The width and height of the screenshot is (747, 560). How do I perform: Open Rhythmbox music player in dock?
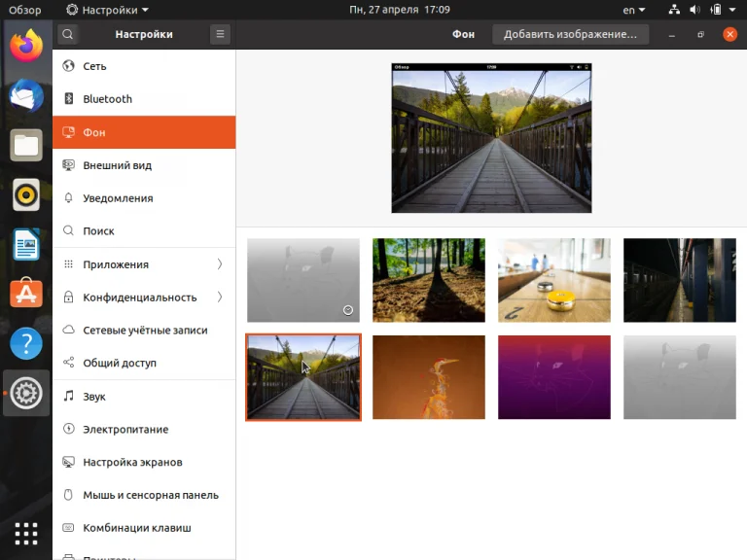pyautogui.click(x=26, y=195)
